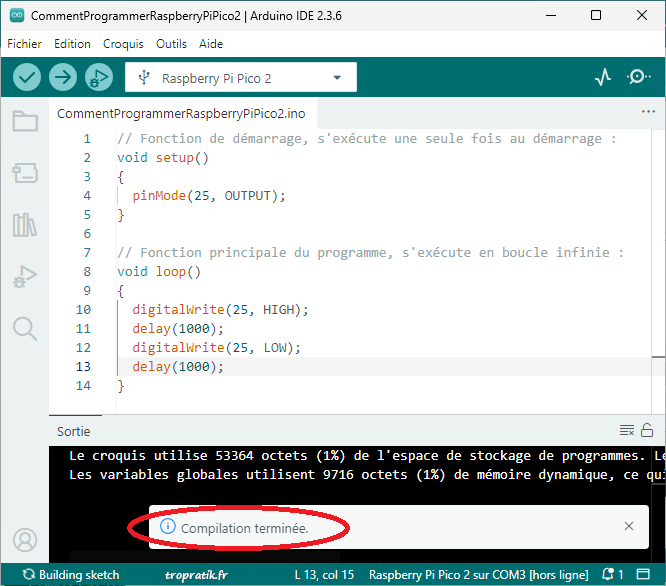Open the Serial Monitor
The height and width of the screenshot is (586, 666).
coord(638,77)
